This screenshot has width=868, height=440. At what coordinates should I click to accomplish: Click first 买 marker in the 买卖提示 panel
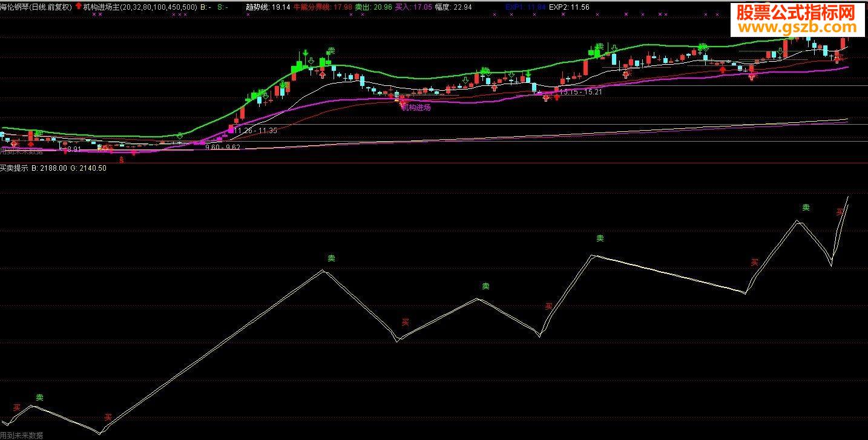pos(17,408)
